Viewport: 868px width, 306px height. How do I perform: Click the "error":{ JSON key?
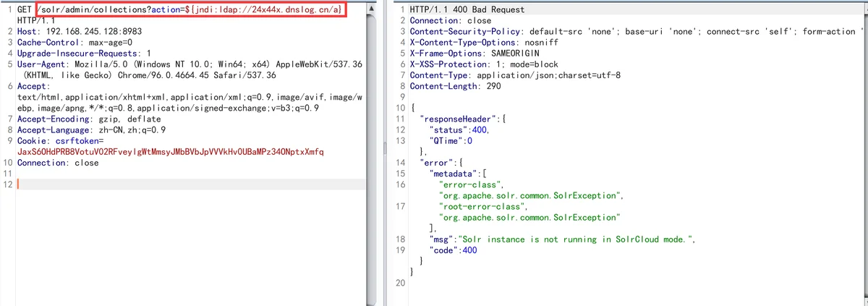click(443, 163)
